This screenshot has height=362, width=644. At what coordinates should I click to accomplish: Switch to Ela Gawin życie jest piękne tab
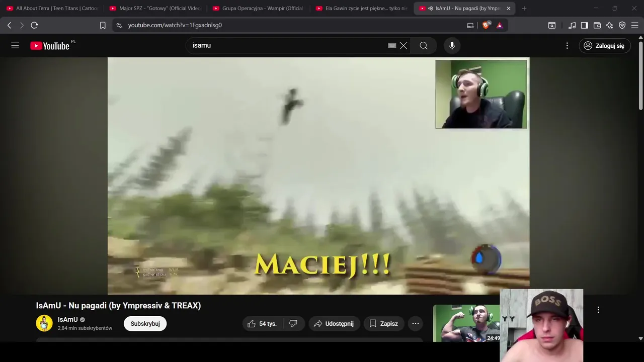click(x=362, y=8)
